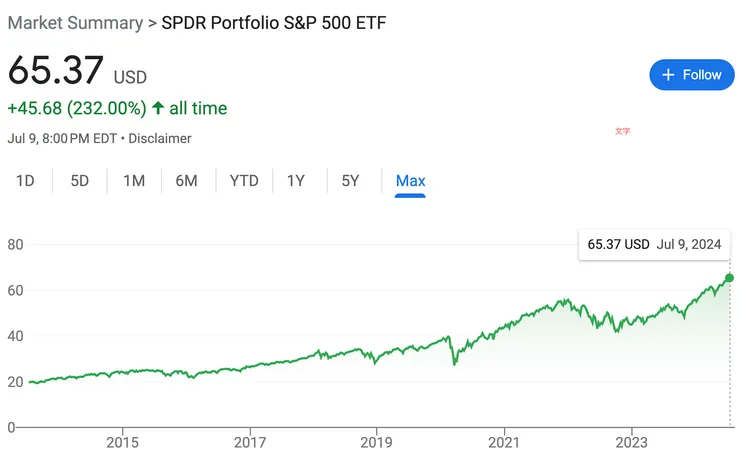Image resolution: width=740 pixels, height=457 pixels.
Task: Click the 65.37 USD chart tooltip
Action: 655,244
